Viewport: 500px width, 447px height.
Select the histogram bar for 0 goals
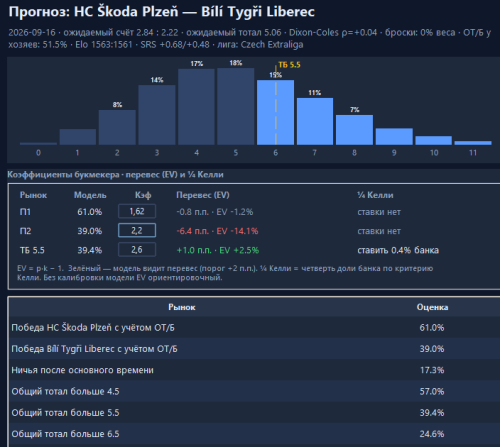[x=38, y=144]
